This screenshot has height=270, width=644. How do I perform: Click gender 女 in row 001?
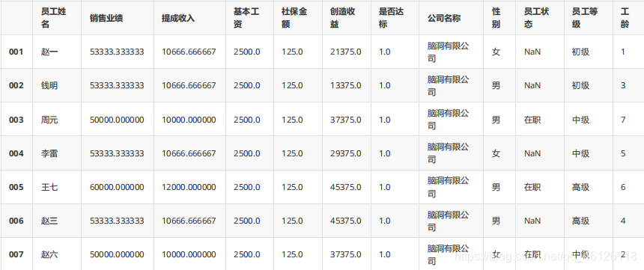pyautogui.click(x=496, y=52)
